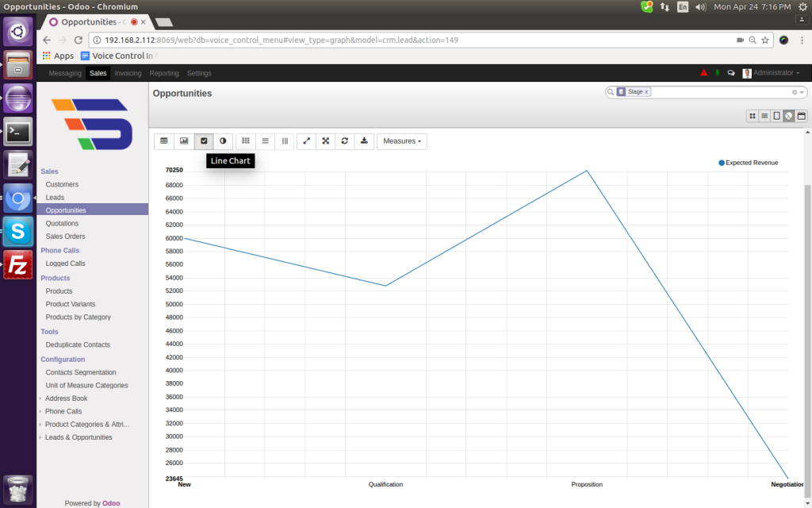Viewport: 812px width, 508px height.
Task: Toggle heat map columns button
Action: [x=285, y=141]
